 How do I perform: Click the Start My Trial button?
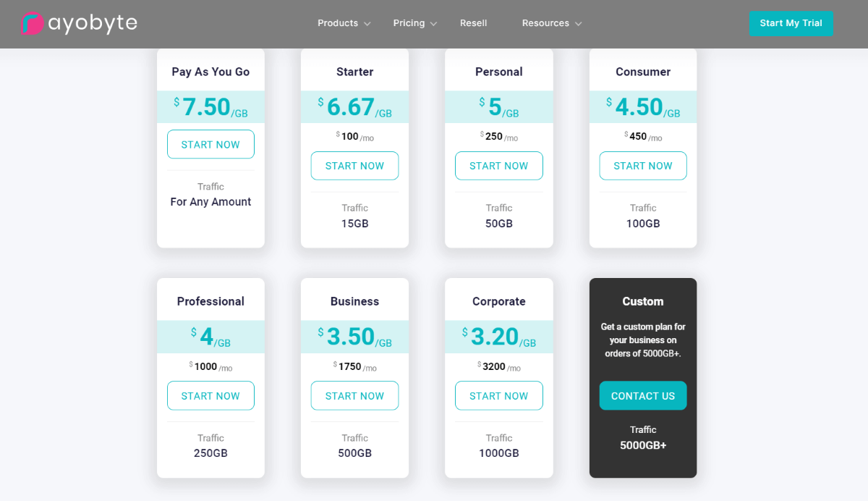point(791,23)
